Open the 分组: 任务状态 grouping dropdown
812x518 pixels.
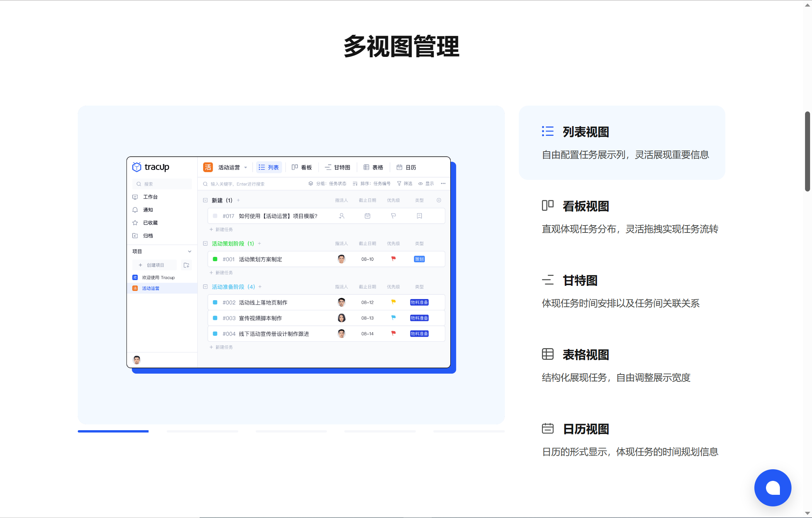pyautogui.click(x=327, y=184)
